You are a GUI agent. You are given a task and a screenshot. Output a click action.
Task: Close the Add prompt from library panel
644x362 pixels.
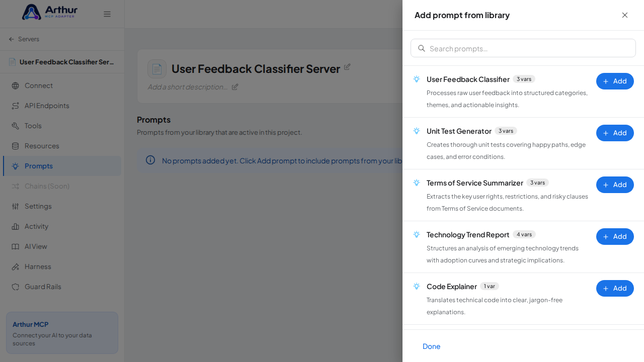click(x=625, y=15)
